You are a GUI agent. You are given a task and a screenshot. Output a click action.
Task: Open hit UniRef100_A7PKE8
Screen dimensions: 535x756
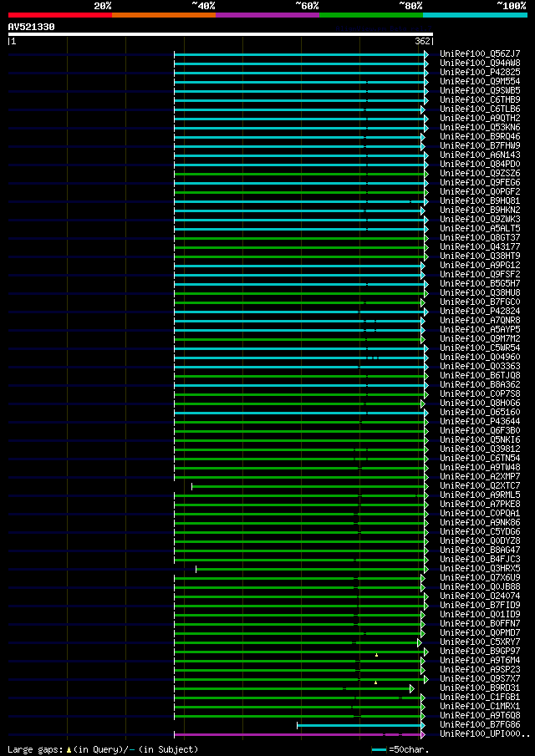click(480, 505)
